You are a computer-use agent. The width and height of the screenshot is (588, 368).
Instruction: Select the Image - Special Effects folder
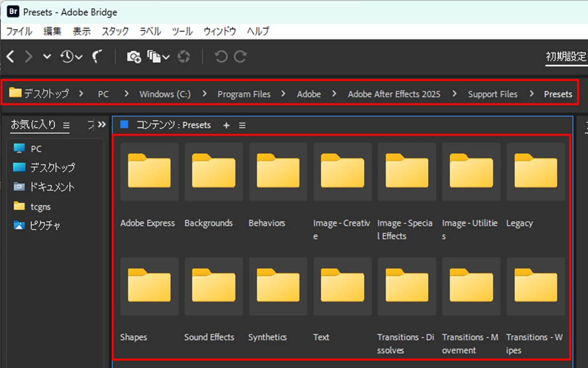407,171
